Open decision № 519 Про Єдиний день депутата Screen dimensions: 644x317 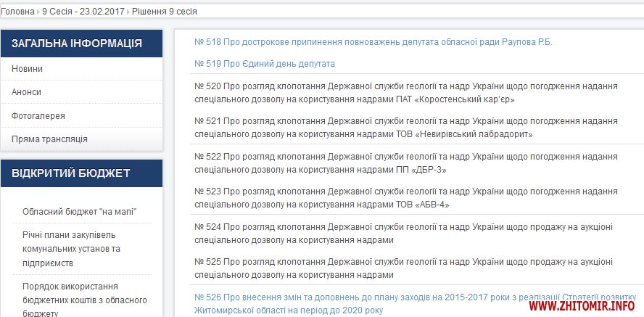tap(265, 64)
